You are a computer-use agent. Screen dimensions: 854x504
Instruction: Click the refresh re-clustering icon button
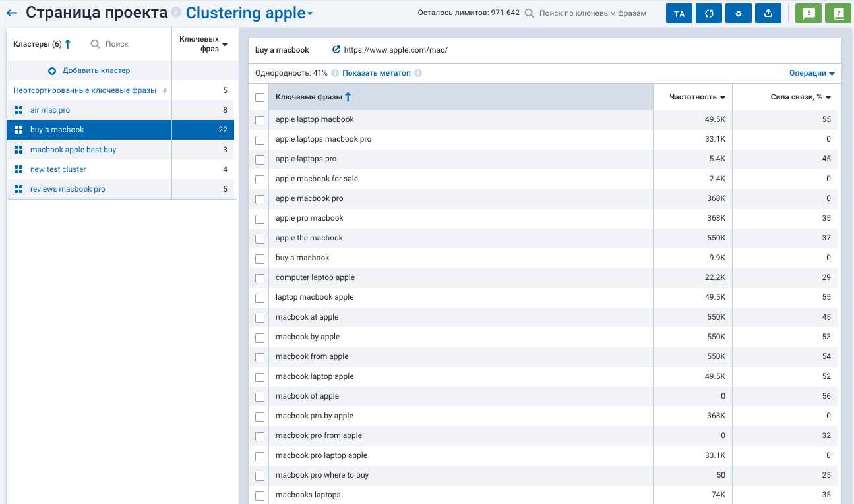click(x=709, y=14)
